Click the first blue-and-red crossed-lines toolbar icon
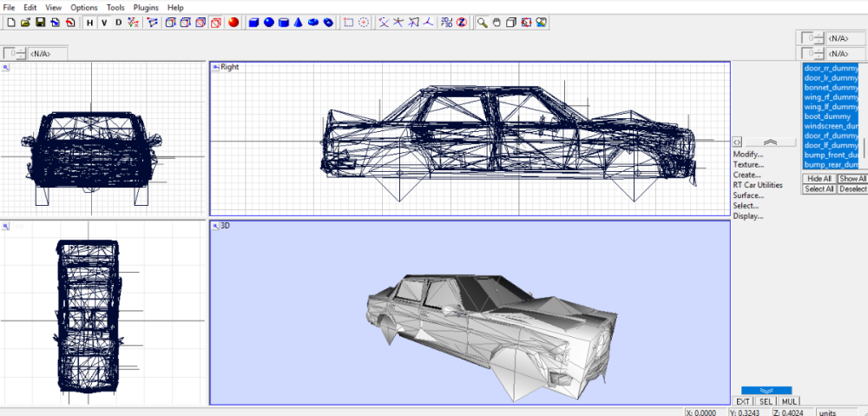This screenshot has width=868, height=416. (383, 23)
